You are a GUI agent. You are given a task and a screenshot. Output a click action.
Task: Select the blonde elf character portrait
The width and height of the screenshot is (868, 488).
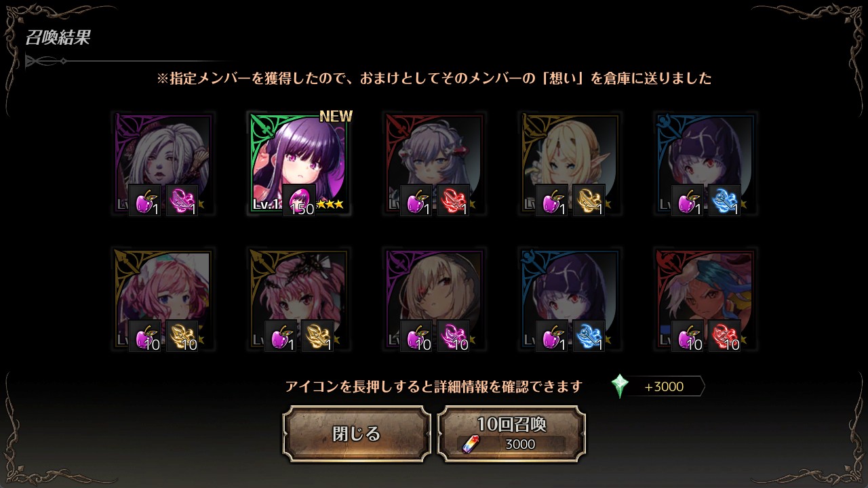(570, 163)
